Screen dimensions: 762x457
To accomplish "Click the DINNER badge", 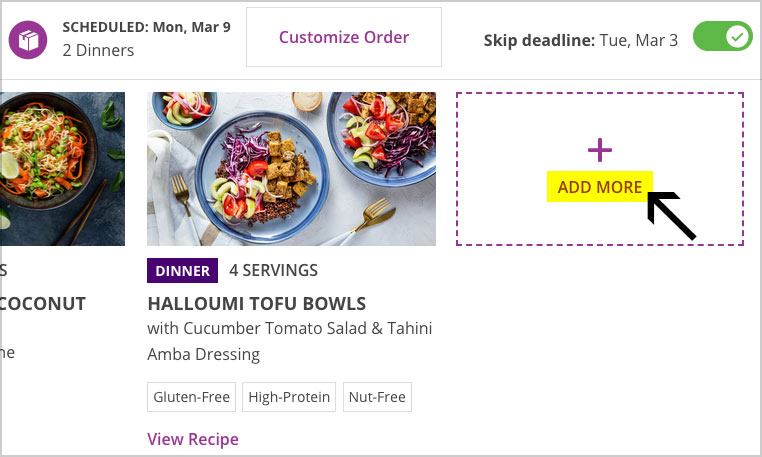I will pyautogui.click(x=182, y=270).
